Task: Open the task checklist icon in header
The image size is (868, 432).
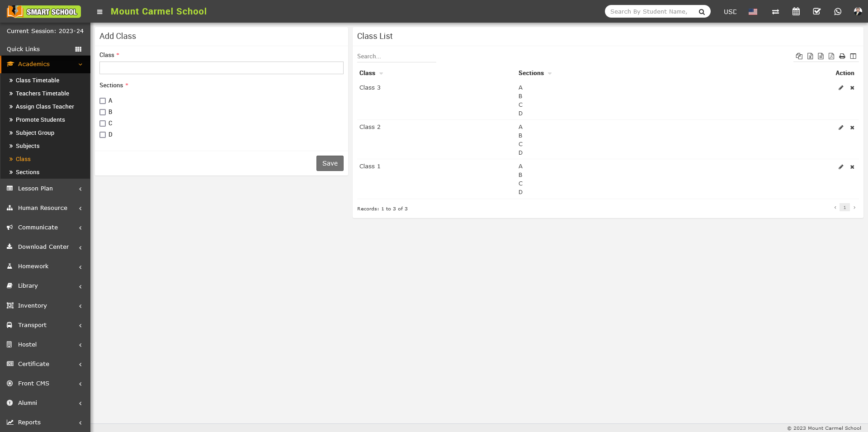Action: click(816, 12)
